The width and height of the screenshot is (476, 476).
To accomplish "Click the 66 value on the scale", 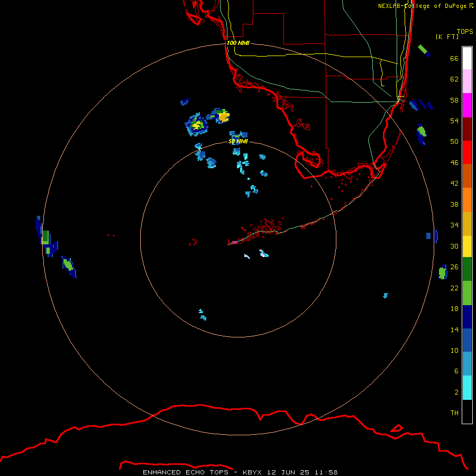I will point(454,58).
